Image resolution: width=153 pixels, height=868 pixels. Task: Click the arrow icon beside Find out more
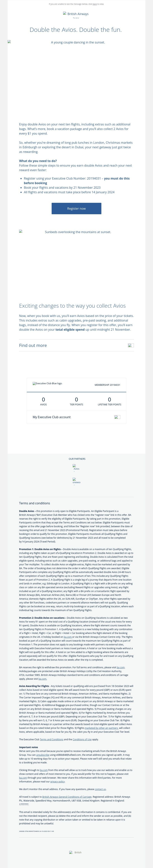131,345
